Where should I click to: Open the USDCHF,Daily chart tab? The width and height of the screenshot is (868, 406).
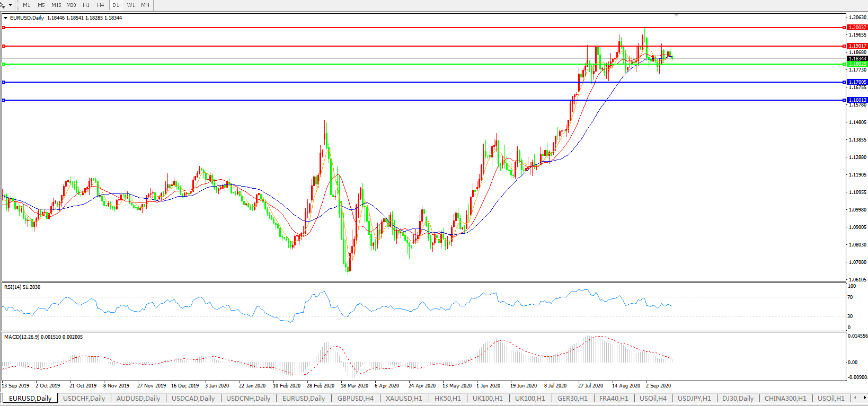tap(84, 398)
